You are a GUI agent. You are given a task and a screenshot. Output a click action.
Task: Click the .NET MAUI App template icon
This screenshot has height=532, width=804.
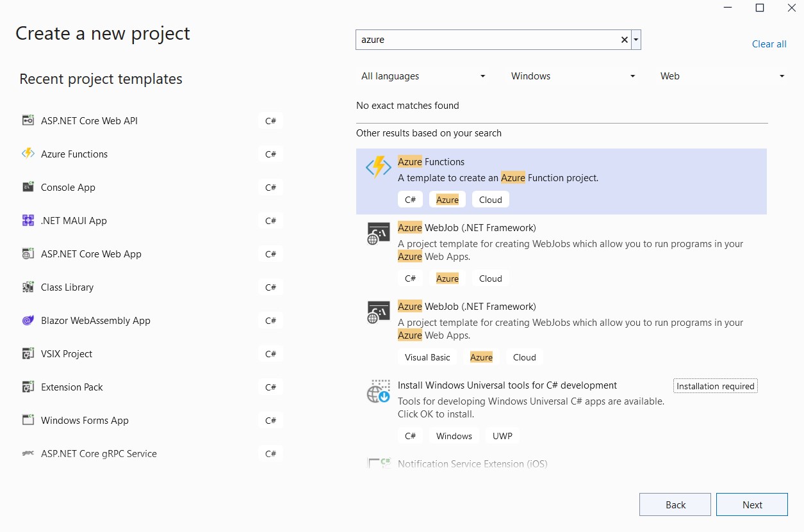[x=28, y=220]
